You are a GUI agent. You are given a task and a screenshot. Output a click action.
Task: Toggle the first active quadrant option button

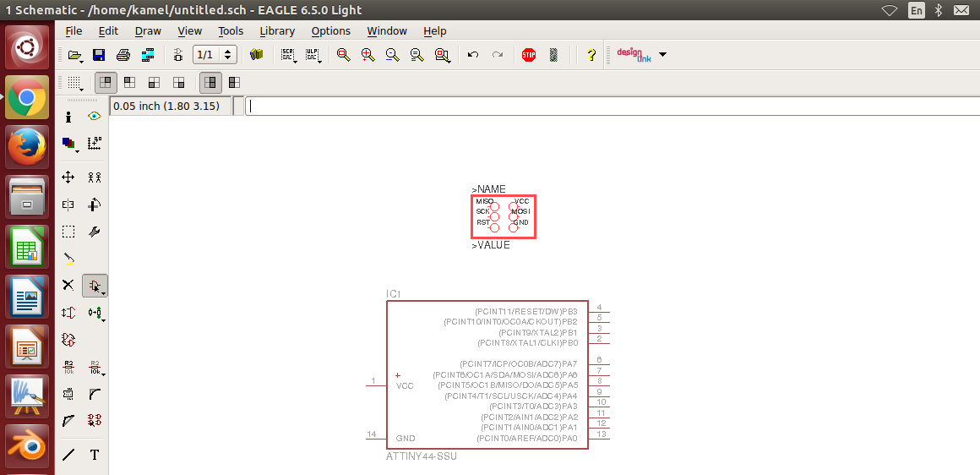[105, 82]
